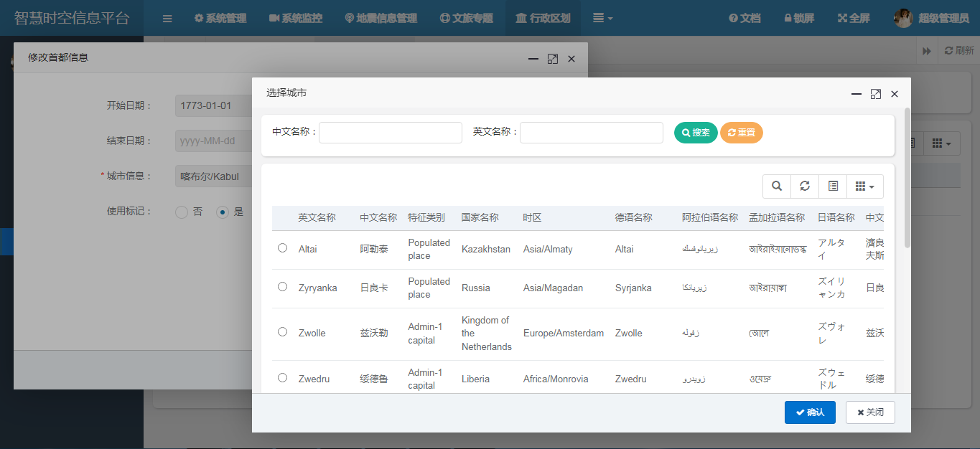Click the Syrjanka German name cell
This screenshot has width=980, height=449.
(633, 288)
